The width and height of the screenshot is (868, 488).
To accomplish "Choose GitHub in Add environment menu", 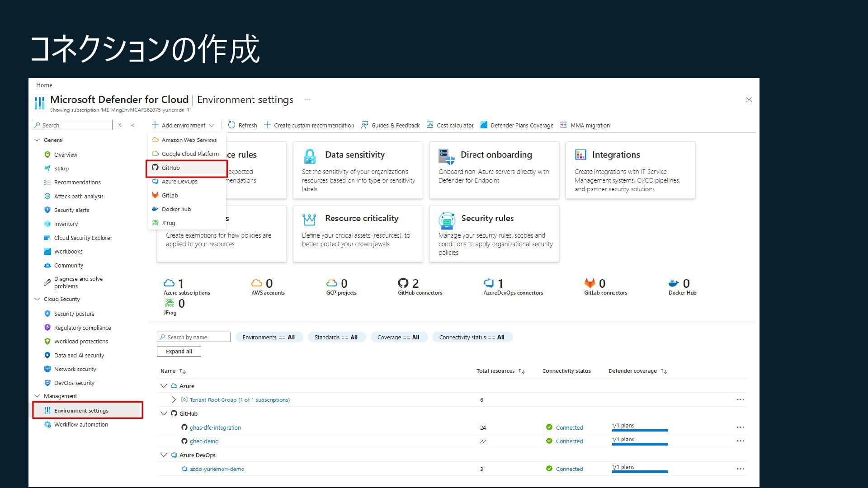I will [x=171, y=168].
